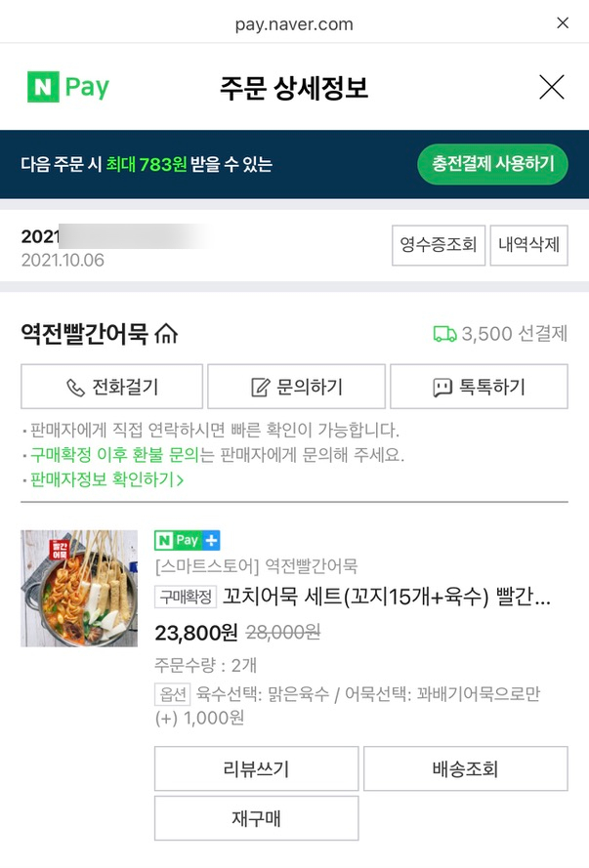Viewport: 589px width, 868px height.
Task: Open the fish cake product thumbnail
Action: [x=79, y=589]
